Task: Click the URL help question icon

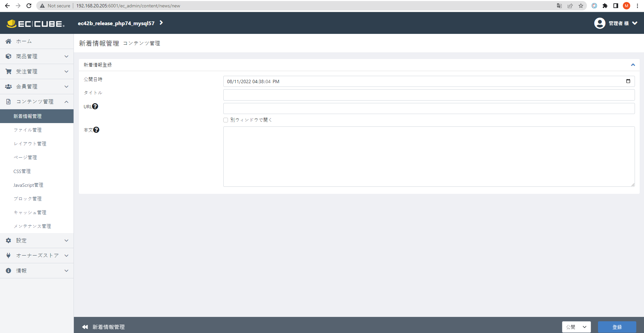Action: click(x=95, y=106)
